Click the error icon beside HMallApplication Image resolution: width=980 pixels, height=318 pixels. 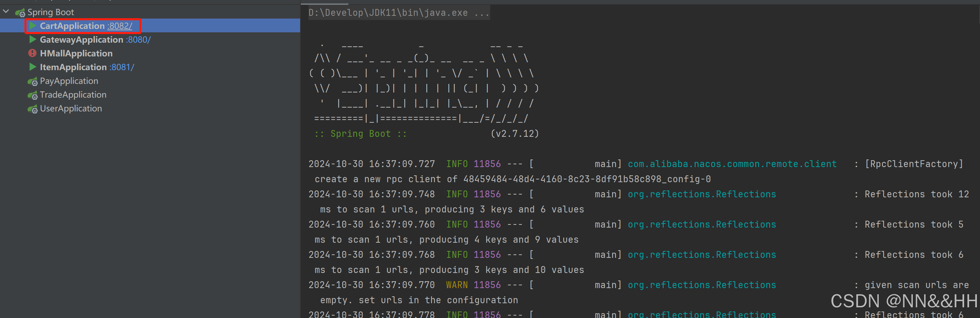pos(33,53)
